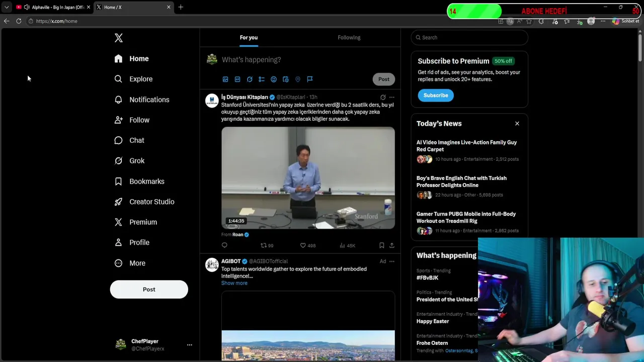644x362 pixels.
Task: Share the İş Dünyası Kitapları post
Action: (392, 245)
